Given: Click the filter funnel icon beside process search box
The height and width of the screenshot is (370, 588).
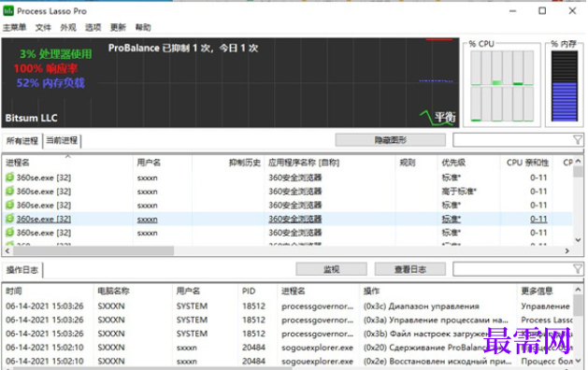Looking at the screenshot, I should pos(578,140).
